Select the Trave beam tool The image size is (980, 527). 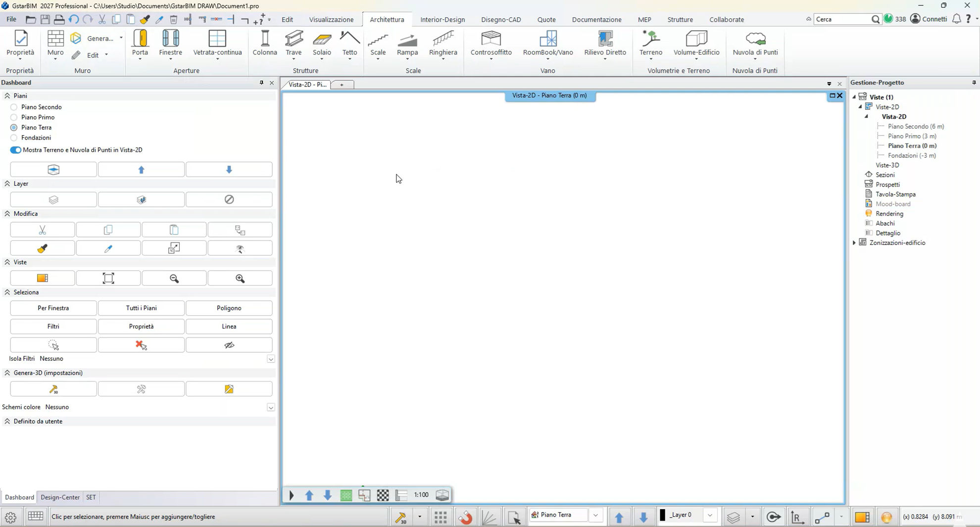click(x=294, y=43)
